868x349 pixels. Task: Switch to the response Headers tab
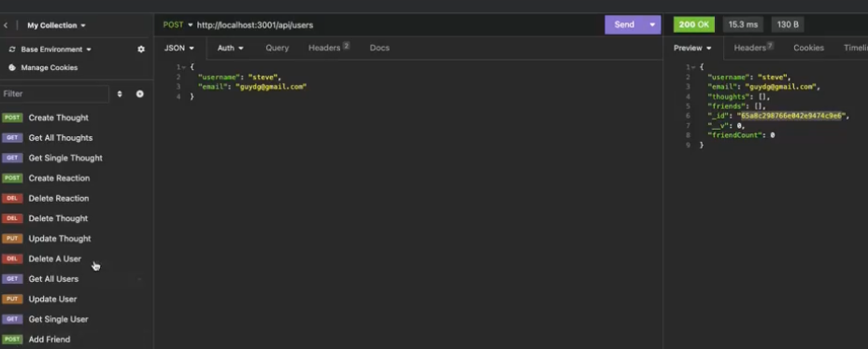753,49
